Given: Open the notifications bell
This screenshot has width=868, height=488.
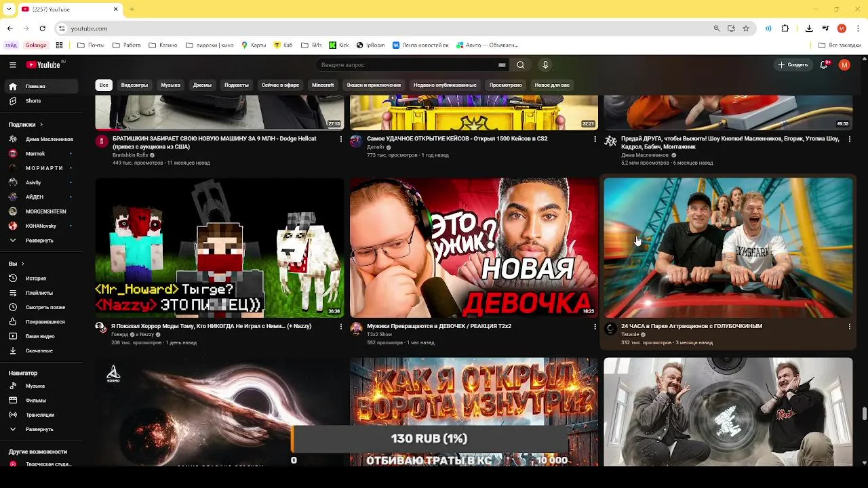Looking at the screenshot, I should 824,65.
